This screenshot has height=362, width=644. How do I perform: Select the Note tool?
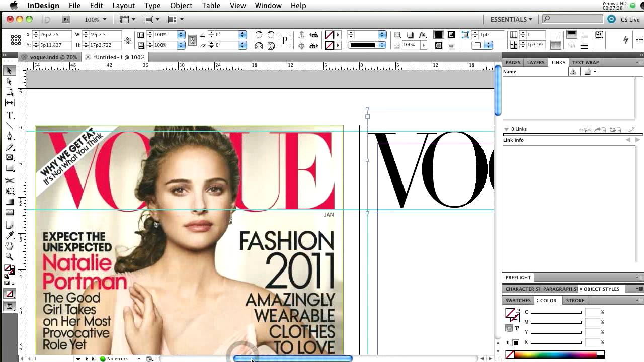click(x=9, y=225)
